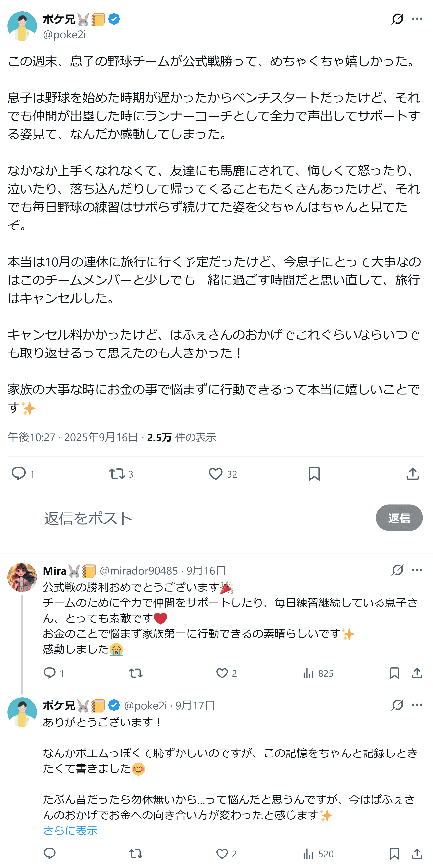This screenshot has width=433, height=868.
Task: Expand さらに表示 to show full reply
Action: click(70, 831)
